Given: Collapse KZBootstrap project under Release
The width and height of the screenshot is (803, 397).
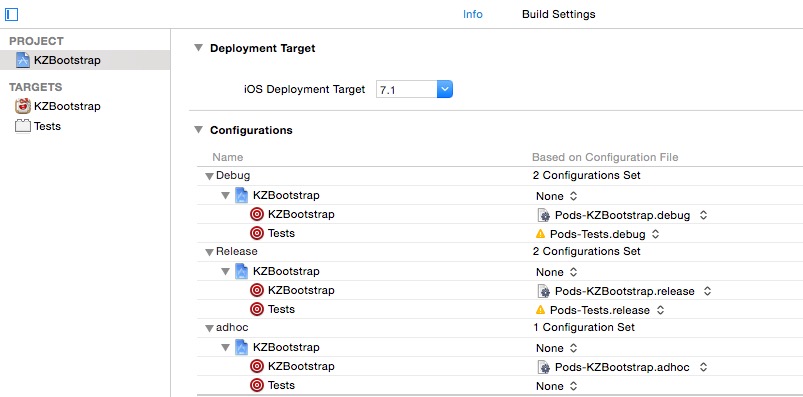Looking at the screenshot, I should click(225, 271).
